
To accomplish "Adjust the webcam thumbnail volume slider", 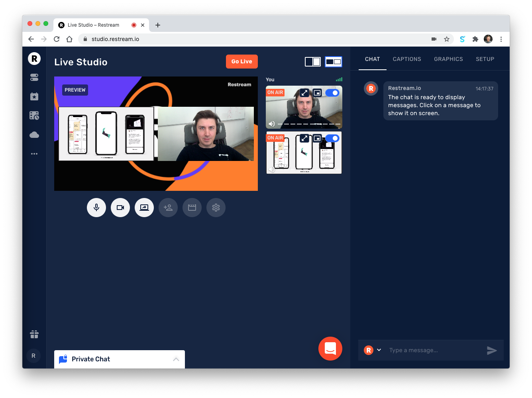I will (x=309, y=124).
